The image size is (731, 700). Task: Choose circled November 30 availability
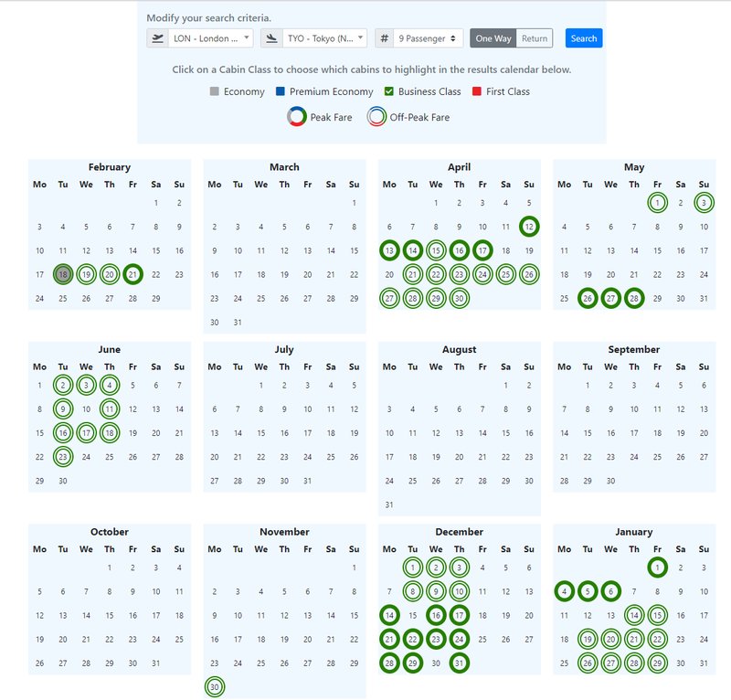coord(215,687)
